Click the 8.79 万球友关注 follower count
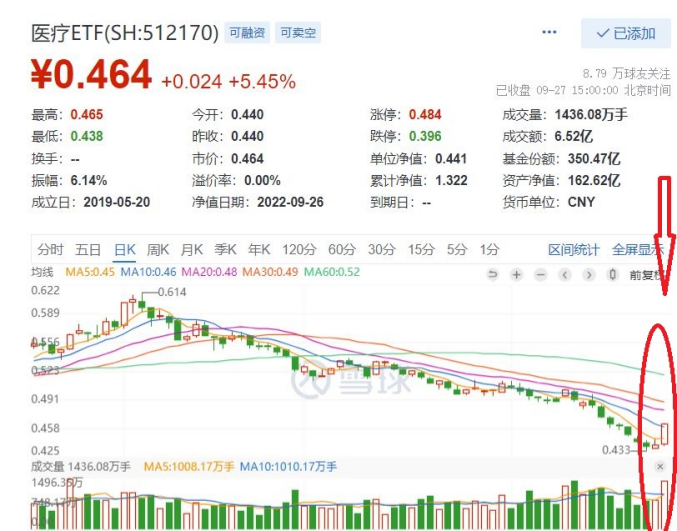 pyautogui.click(x=626, y=74)
